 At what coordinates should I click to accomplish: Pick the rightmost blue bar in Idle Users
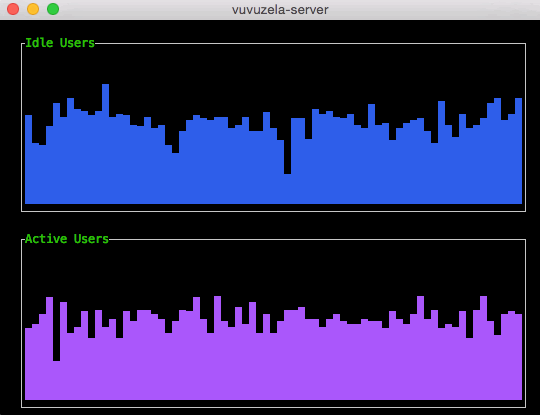coord(519,151)
